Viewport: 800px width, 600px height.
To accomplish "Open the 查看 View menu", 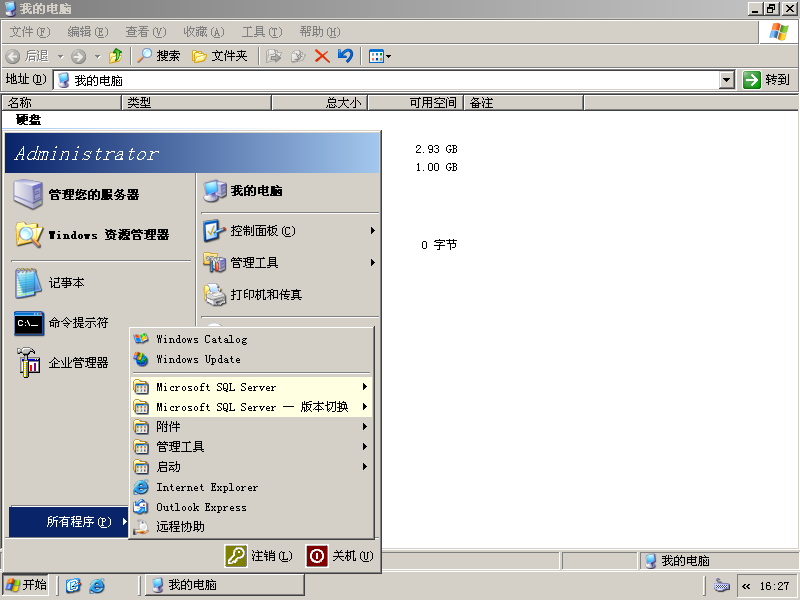I will tap(146, 32).
